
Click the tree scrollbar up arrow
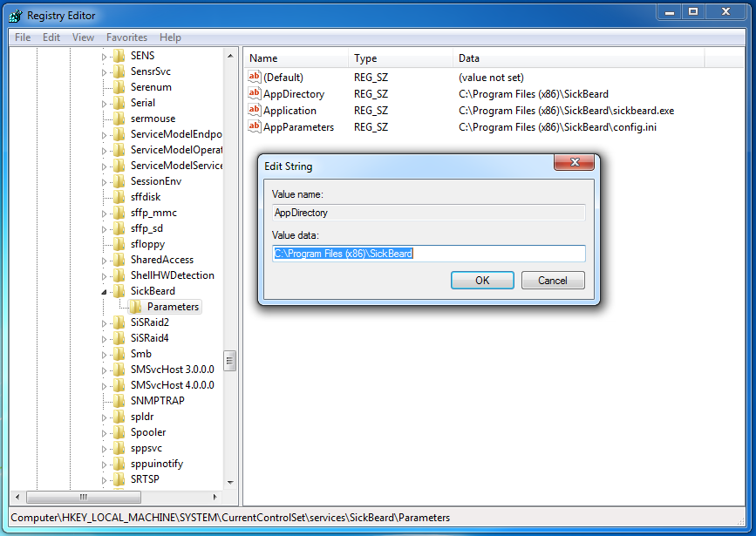click(230, 56)
